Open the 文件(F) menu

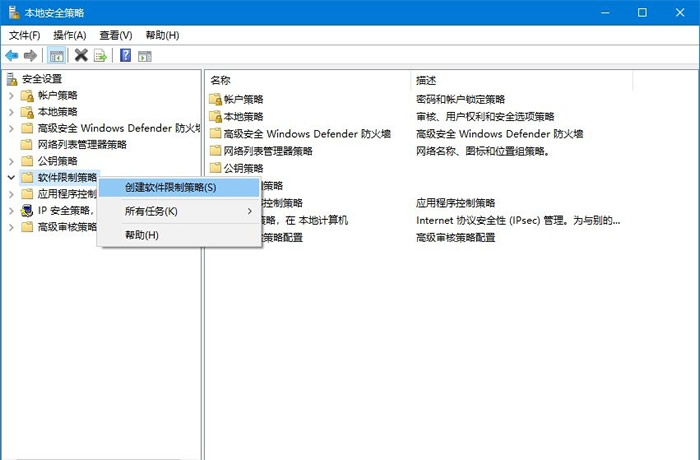(x=25, y=35)
